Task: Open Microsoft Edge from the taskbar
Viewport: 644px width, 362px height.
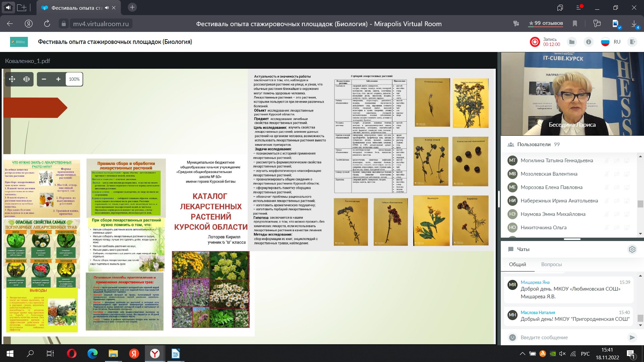Action: [x=92, y=353]
